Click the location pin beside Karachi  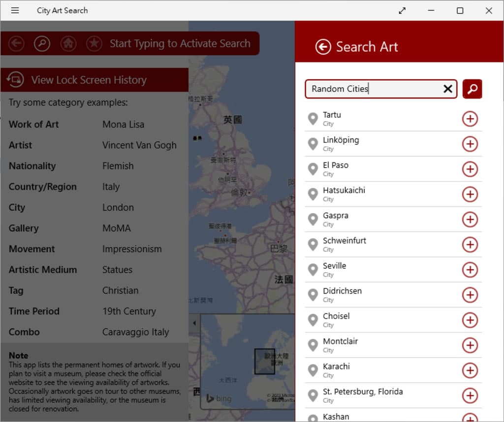pos(313,370)
